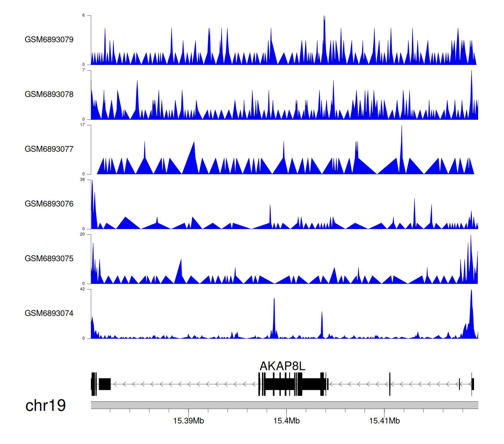Select the 15.4Mb coordinate label
The image size is (504, 444).
click(x=286, y=421)
